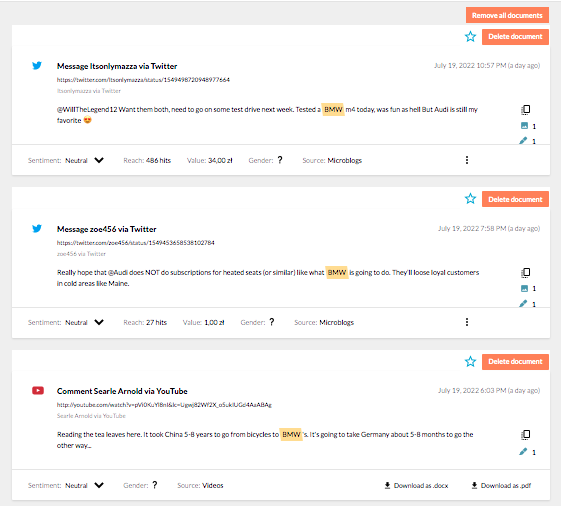Gender question mark on Searle Arnold comment

tap(155, 485)
